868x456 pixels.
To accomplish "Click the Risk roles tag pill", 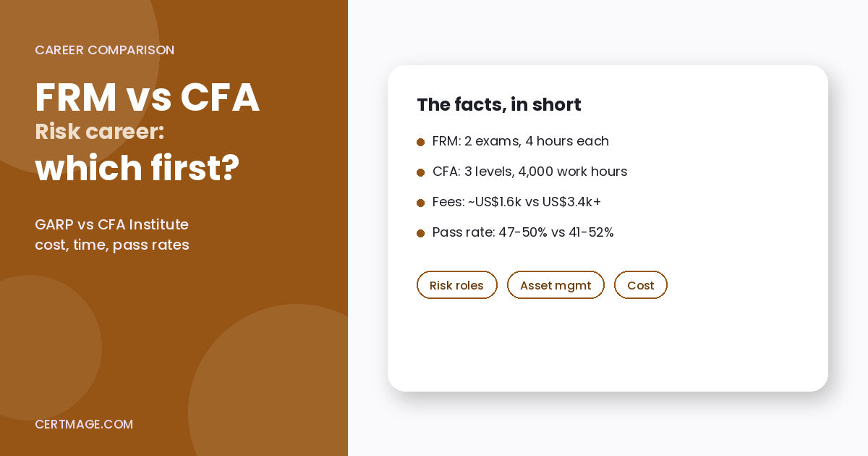I will coord(456,285).
